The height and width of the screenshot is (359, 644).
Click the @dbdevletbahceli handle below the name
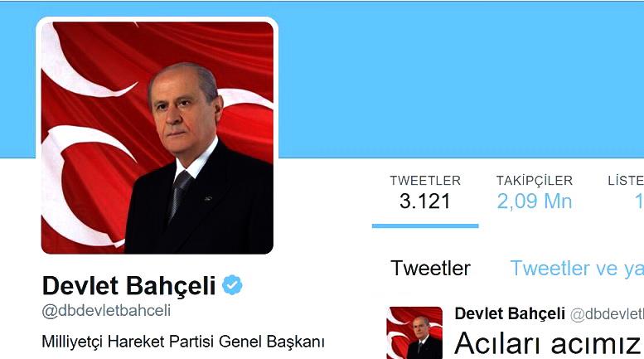[106, 311]
